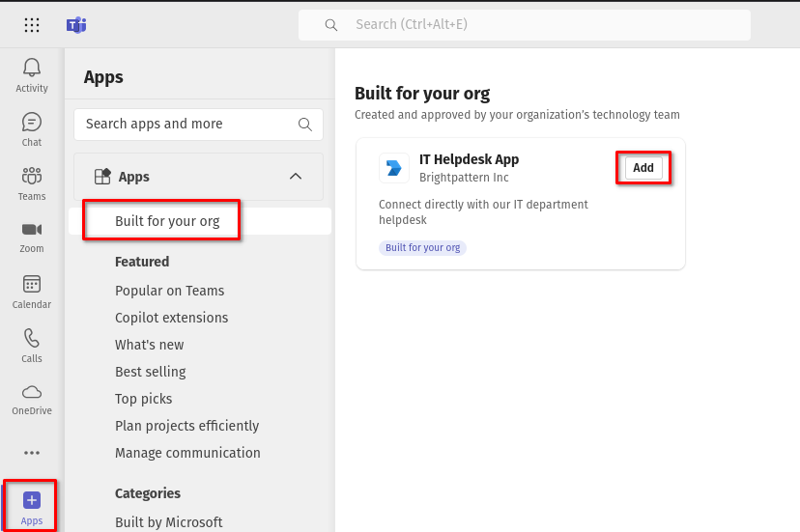Open Built by Microsoft category
800x532 pixels.
point(168,522)
